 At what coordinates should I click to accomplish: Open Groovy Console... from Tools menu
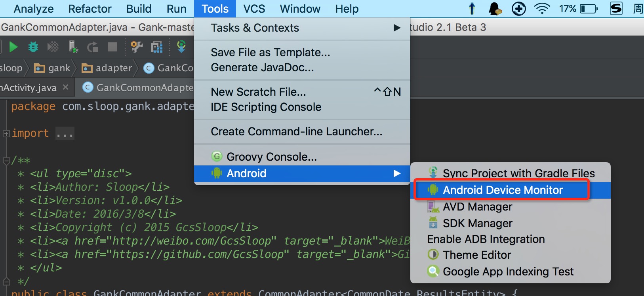click(x=302, y=157)
